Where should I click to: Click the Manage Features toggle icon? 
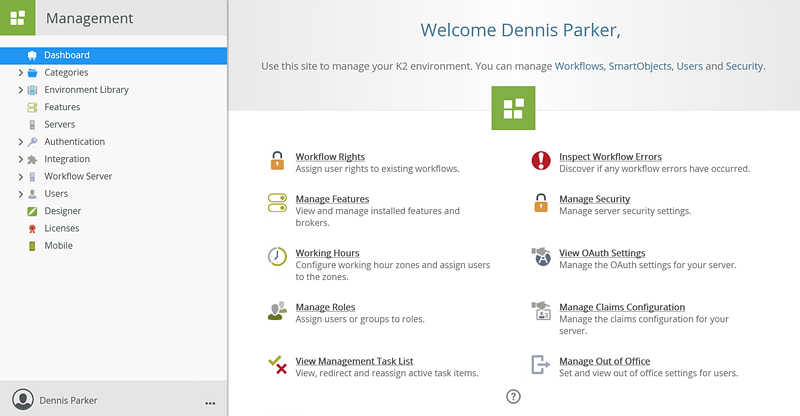[x=277, y=204]
